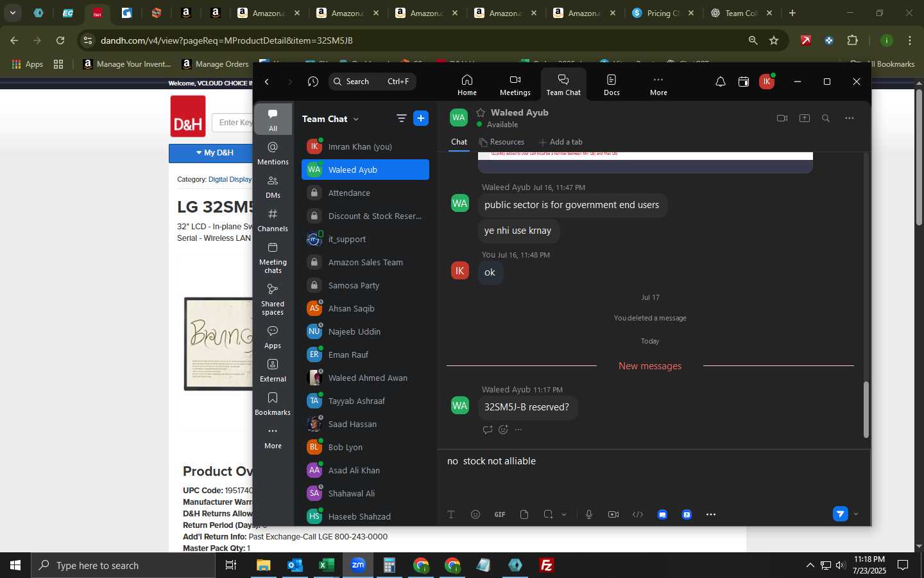Image resolution: width=924 pixels, height=578 pixels.
Task: Open Meeting chats in the sidebar
Action: (273, 258)
